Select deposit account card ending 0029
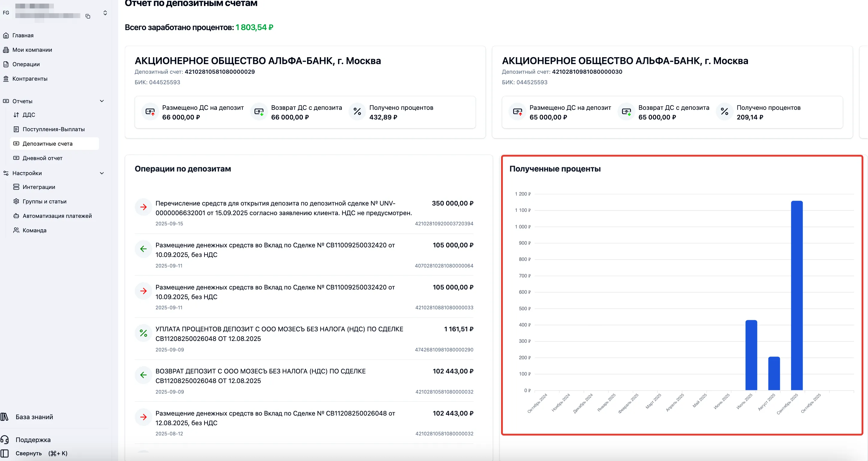The height and width of the screenshot is (461, 868). (x=305, y=92)
